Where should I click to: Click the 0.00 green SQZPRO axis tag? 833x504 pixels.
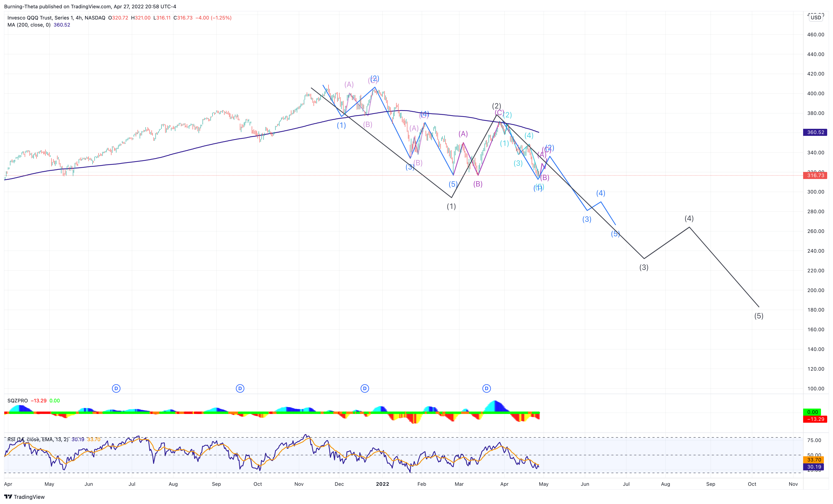[812, 412]
